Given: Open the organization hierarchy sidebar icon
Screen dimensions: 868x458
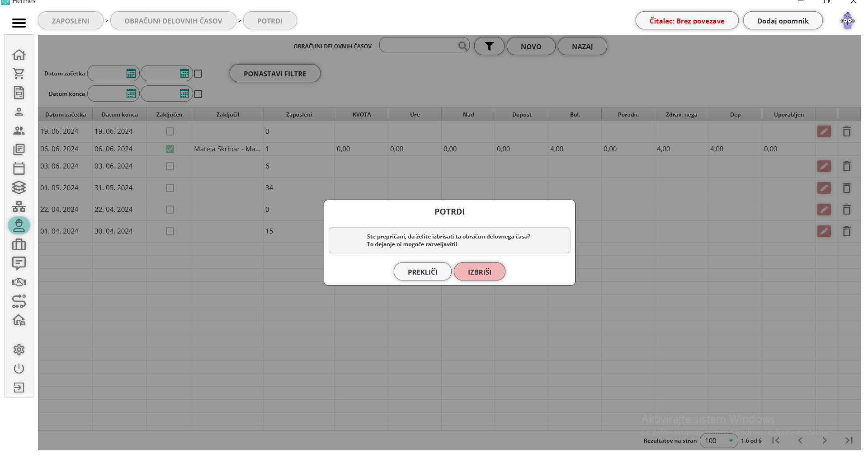Looking at the screenshot, I should (19, 206).
